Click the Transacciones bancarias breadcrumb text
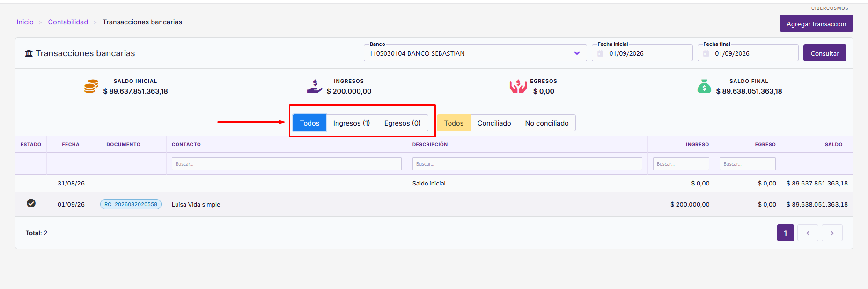Viewport: 868px width, 289px height. tap(142, 22)
